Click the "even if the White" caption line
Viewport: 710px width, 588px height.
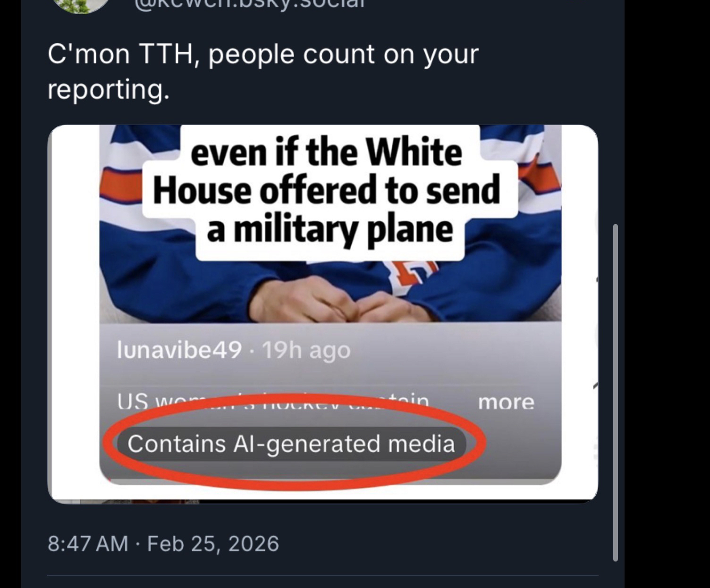[326, 152]
